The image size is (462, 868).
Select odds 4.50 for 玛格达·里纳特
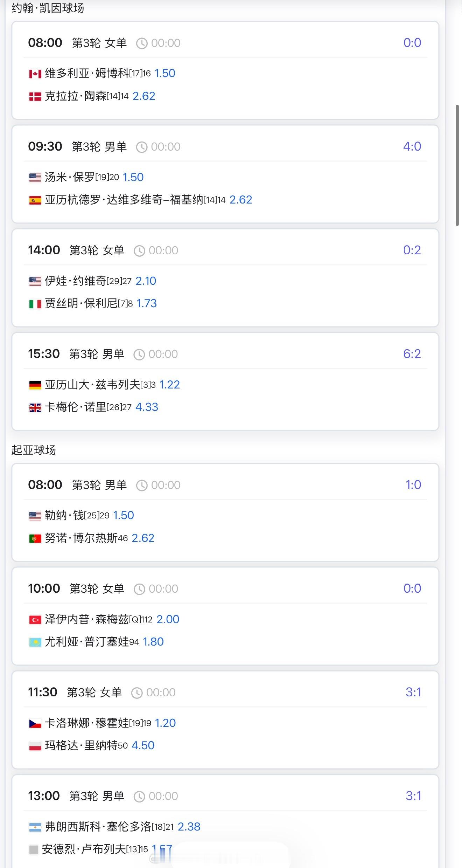pos(143,745)
